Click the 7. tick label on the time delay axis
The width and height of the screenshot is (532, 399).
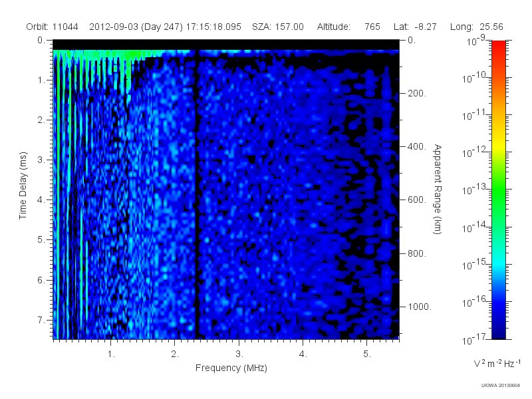[41, 320]
